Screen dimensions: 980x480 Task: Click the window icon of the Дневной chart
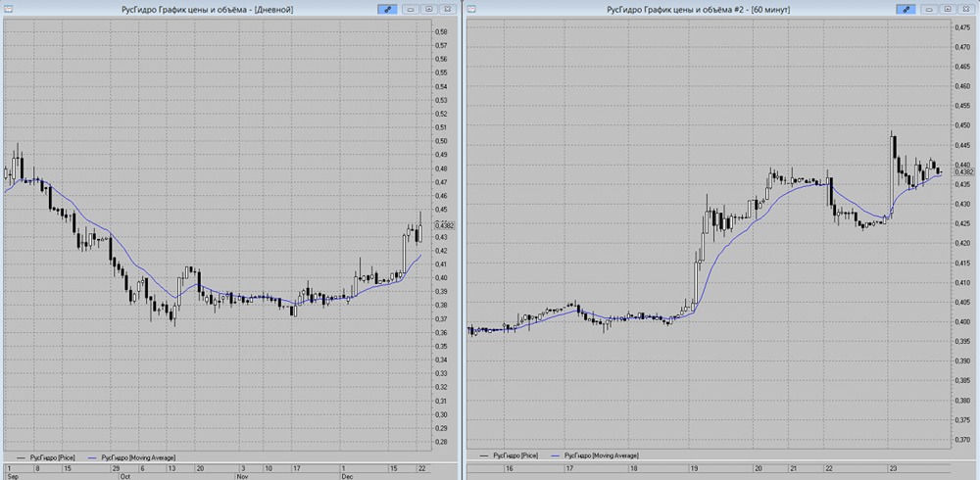click(8, 10)
